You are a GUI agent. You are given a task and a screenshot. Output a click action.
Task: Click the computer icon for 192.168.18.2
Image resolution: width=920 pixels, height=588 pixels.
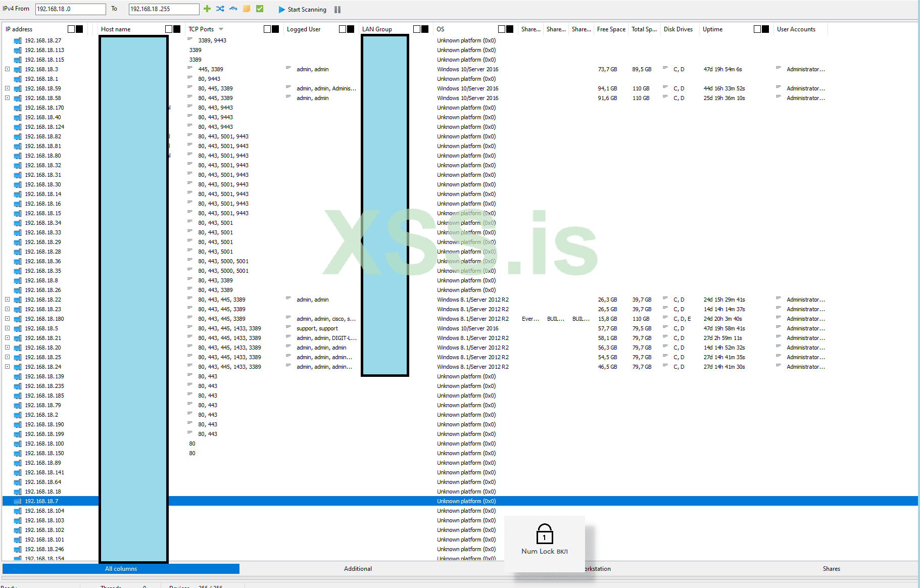18,415
